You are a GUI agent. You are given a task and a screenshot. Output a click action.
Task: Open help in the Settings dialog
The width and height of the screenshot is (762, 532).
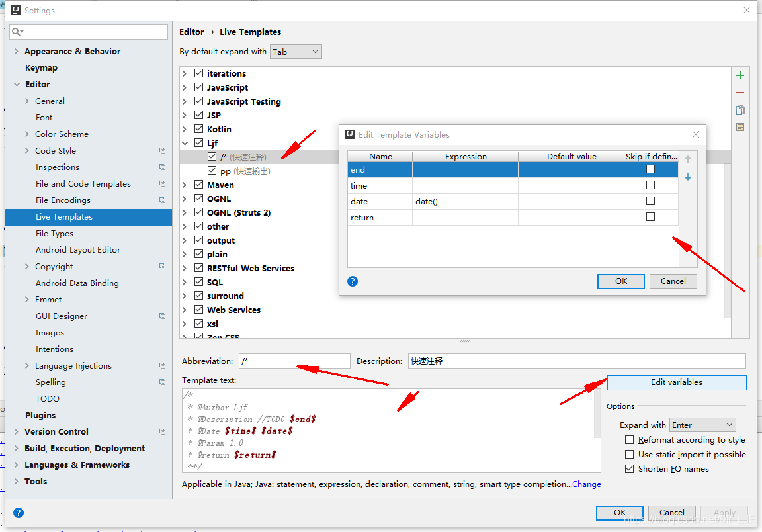[19, 513]
